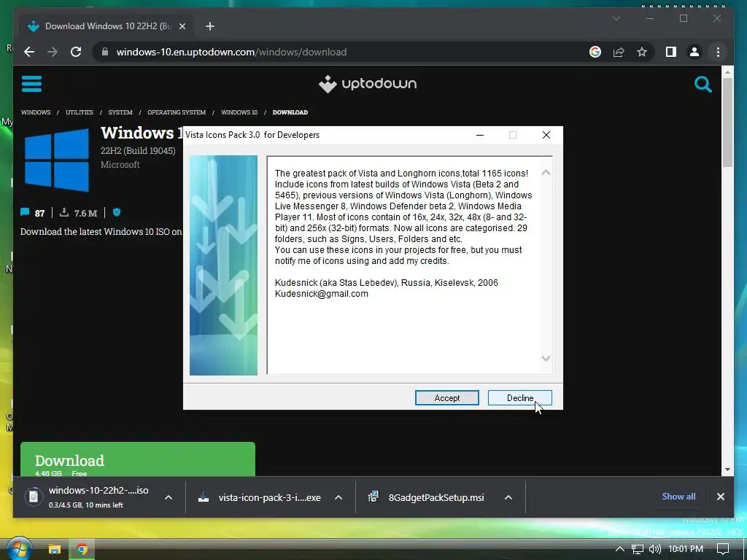This screenshot has width=747, height=560.
Task: Click the Kudesnick@gmail.com text
Action: coord(322,294)
